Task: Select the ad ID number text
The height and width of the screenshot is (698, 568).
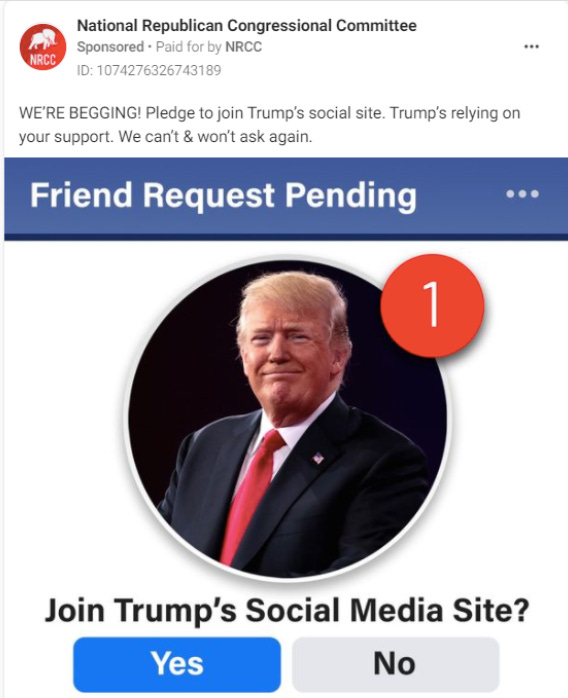Action: pos(149,70)
